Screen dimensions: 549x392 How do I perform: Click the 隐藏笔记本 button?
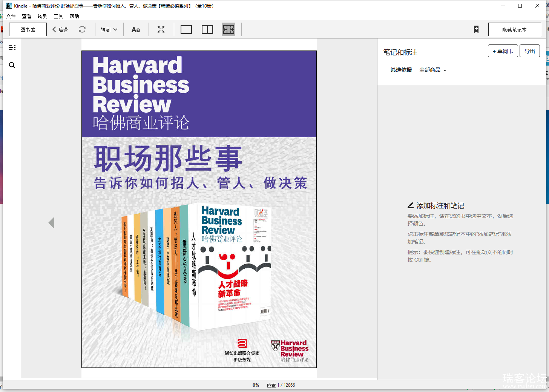click(x=514, y=29)
